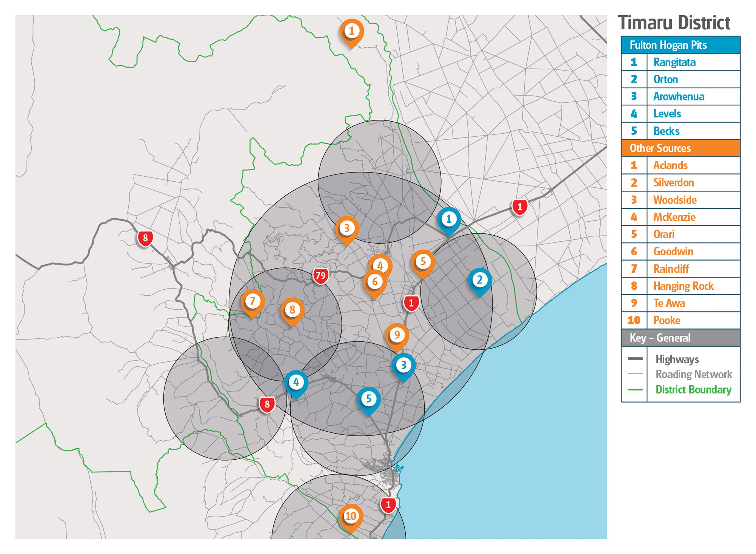Select Silverdon in the legend
The height and width of the screenshot is (554, 756).
674,183
